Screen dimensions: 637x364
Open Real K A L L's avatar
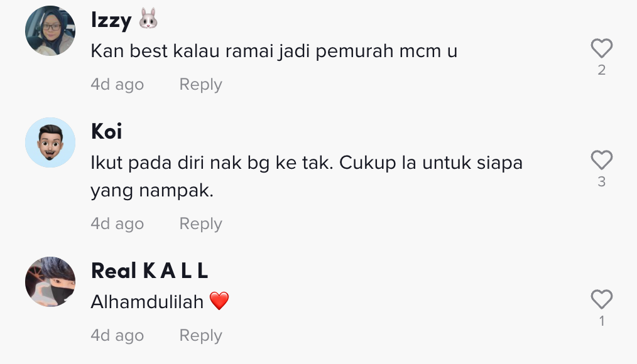(x=50, y=282)
